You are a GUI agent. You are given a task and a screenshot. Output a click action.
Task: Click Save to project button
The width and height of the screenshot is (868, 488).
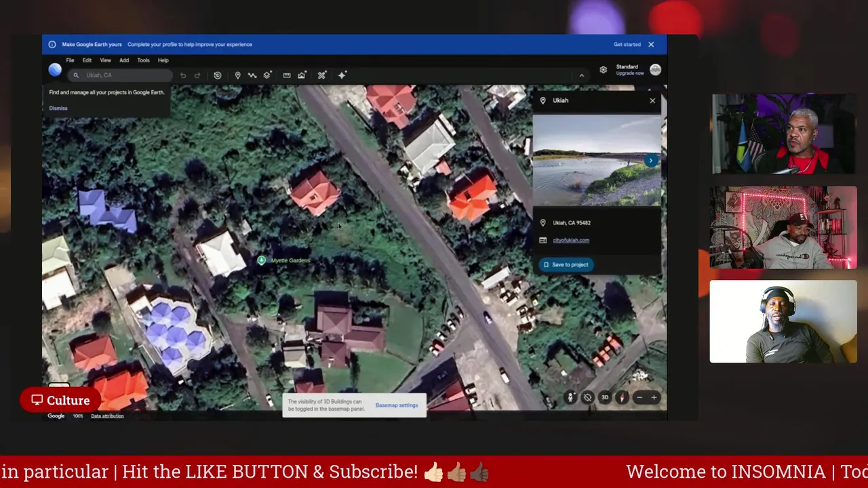(566, 265)
